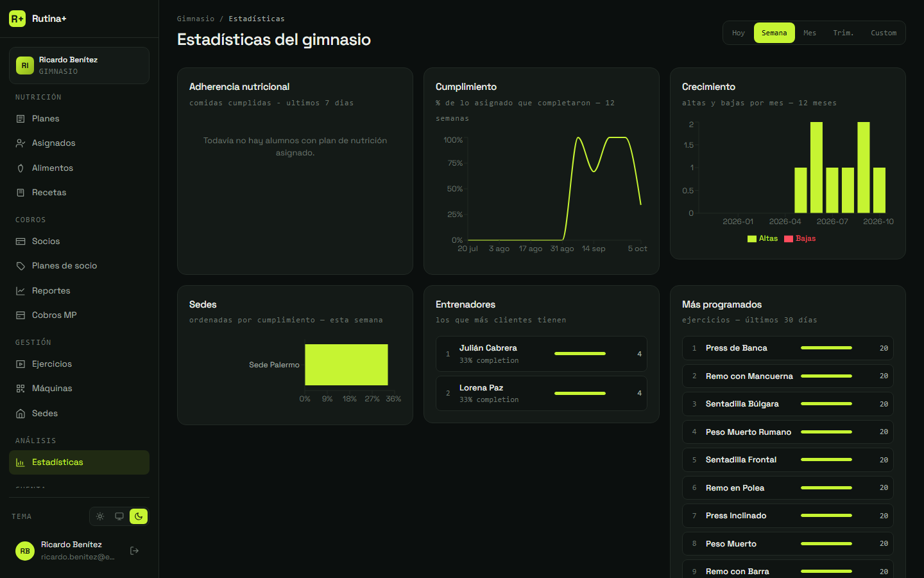The image size is (924, 578).
Task: Click the Gimnasio breadcrumb link
Action: click(x=196, y=19)
